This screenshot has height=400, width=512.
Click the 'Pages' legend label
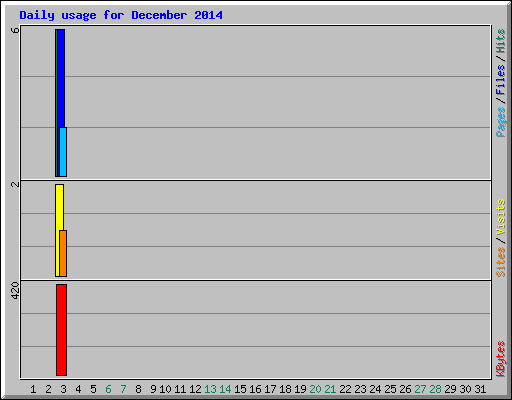coord(500,122)
